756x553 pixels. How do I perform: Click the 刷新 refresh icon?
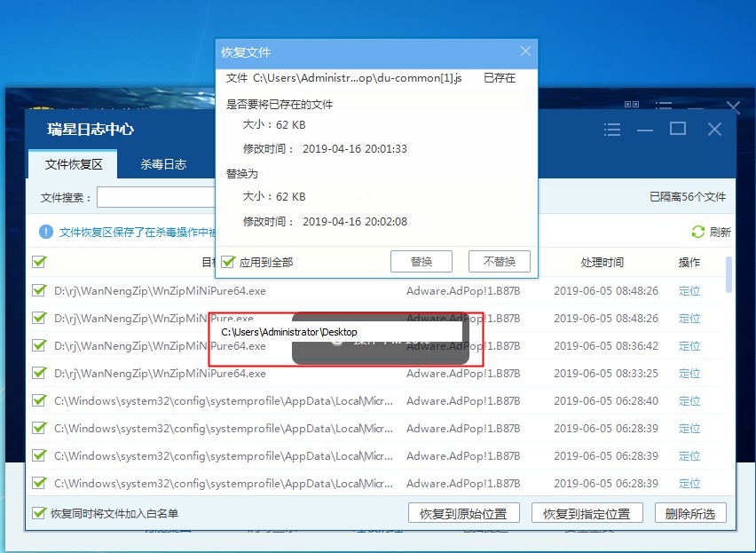click(x=697, y=232)
